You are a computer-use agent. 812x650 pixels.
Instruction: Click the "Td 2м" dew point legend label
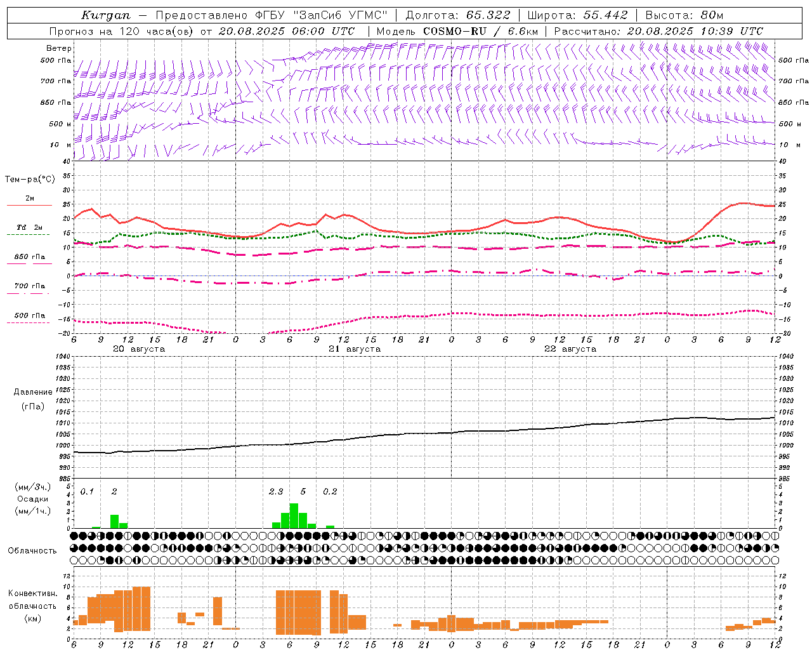pos(30,227)
